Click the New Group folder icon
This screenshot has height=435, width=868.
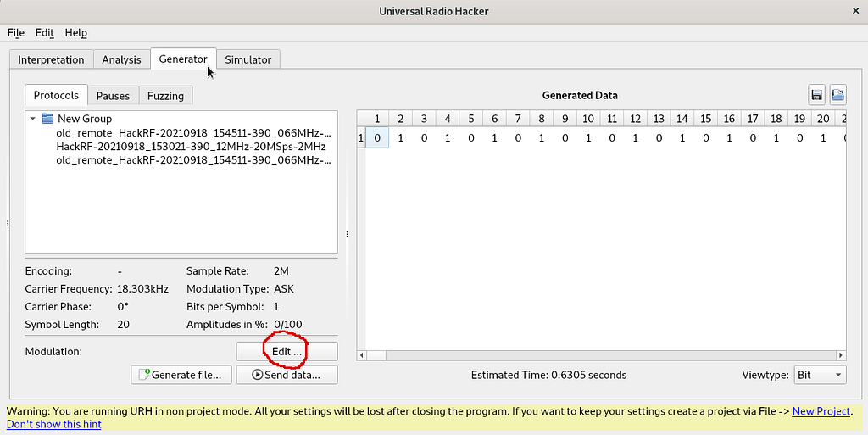47,119
